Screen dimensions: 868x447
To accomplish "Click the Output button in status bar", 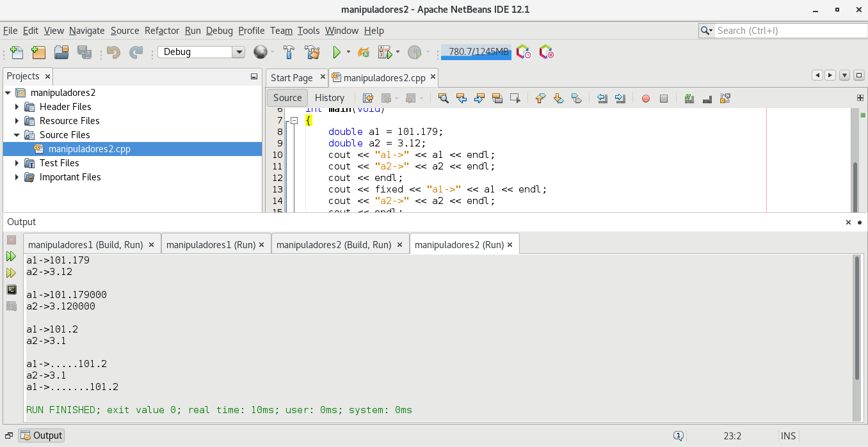I will (x=42, y=435).
